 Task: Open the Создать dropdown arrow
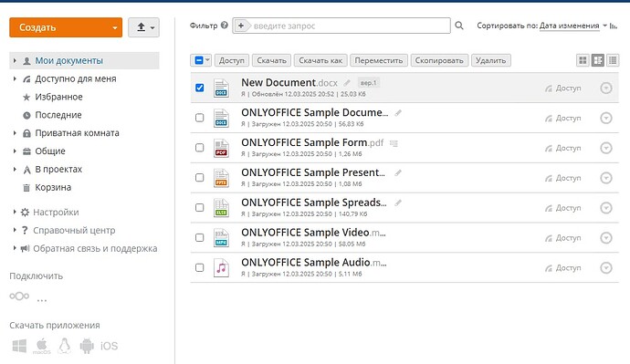click(114, 27)
